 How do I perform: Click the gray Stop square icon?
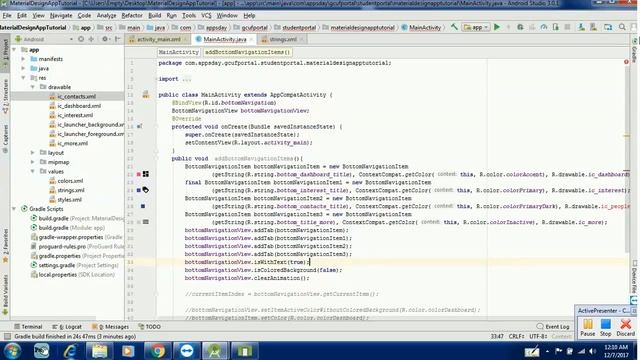[567, 27]
